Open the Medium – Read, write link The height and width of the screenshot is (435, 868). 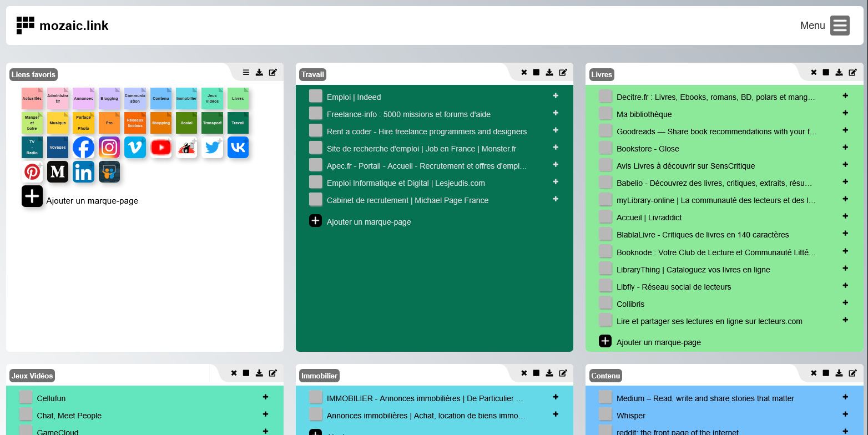click(705, 398)
